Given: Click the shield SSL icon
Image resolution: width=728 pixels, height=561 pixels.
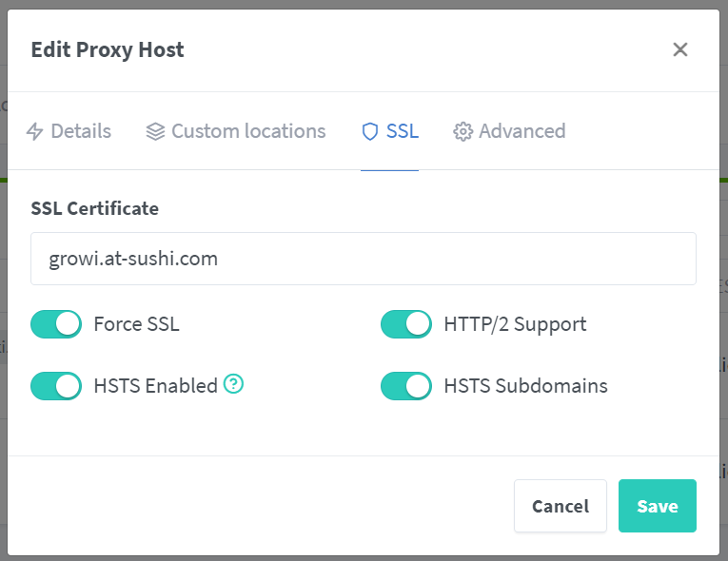Looking at the screenshot, I should 370,131.
